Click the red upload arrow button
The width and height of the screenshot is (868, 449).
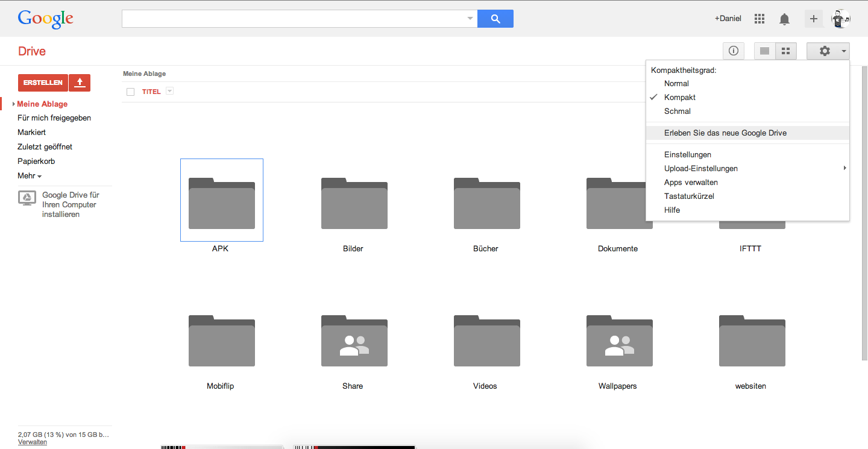coord(80,83)
